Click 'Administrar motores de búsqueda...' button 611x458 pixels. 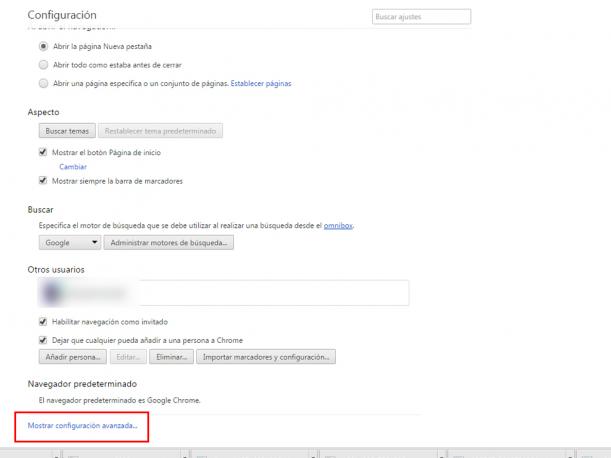(x=169, y=242)
